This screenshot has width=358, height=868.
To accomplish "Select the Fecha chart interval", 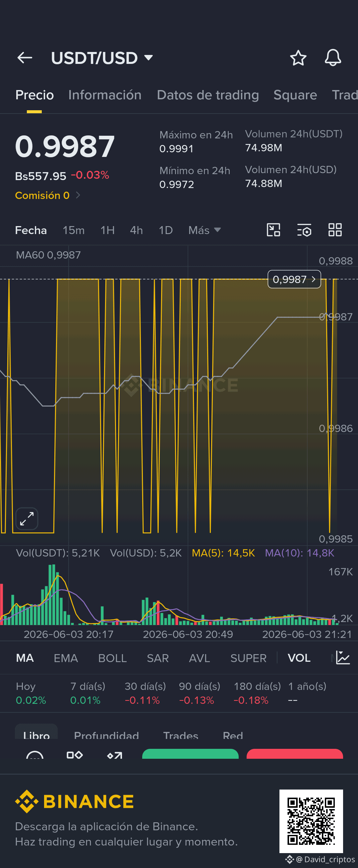I will [x=31, y=230].
